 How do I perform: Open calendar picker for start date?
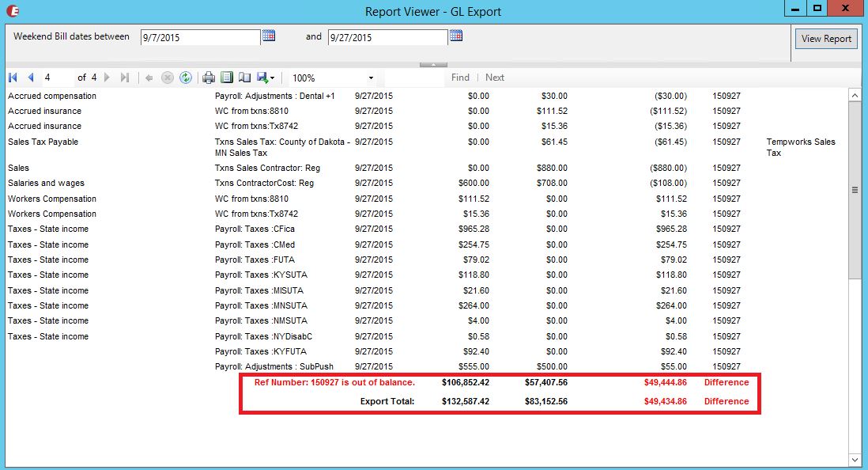pyautogui.click(x=269, y=36)
